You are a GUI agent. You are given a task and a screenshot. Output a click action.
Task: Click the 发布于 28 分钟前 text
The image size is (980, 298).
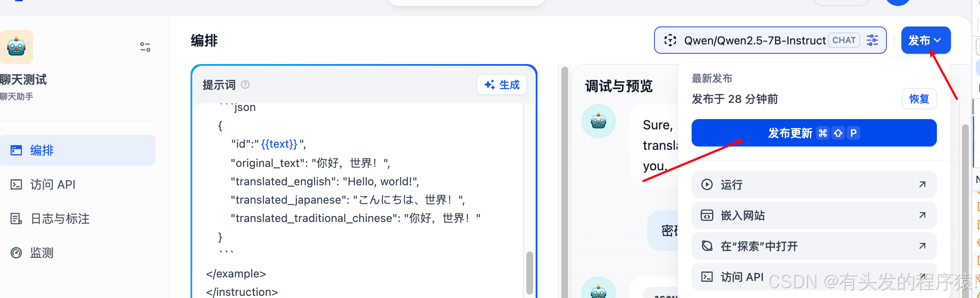pyautogui.click(x=735, y=99)
